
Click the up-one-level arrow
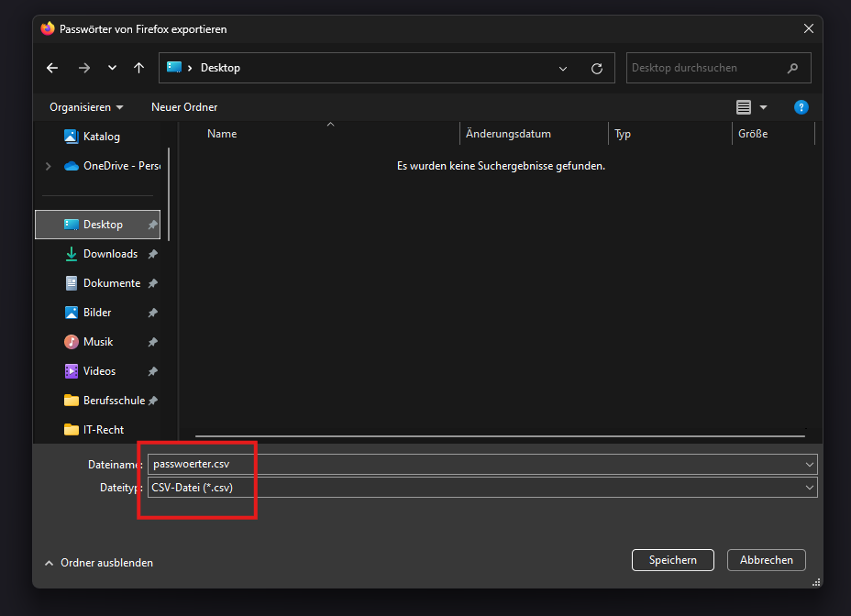pos(138,68)
